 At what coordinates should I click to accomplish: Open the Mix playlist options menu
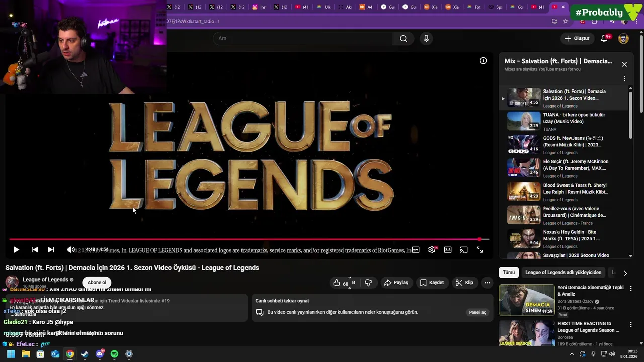(624, 79)
